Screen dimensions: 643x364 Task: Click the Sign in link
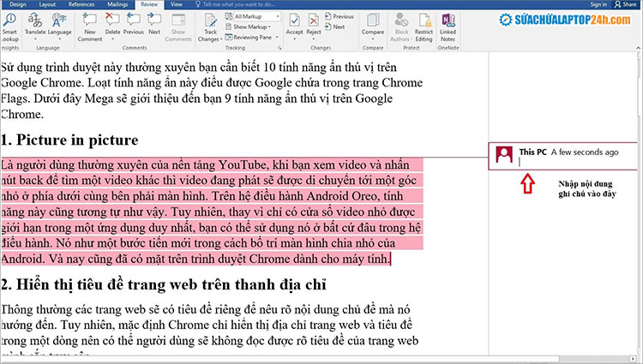[598, 4]
